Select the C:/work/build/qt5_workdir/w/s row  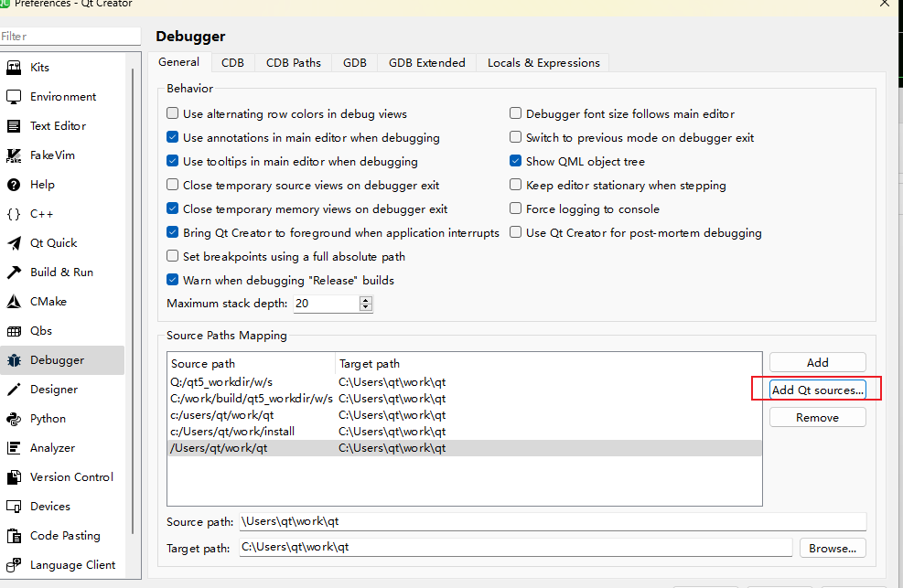coord(464,399)
